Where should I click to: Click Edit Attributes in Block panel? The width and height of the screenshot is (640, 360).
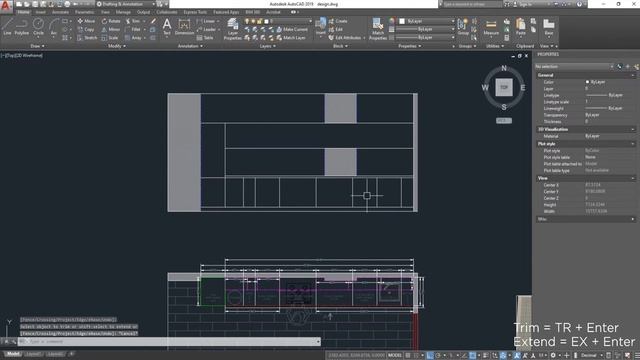click(x=345, y=38)
